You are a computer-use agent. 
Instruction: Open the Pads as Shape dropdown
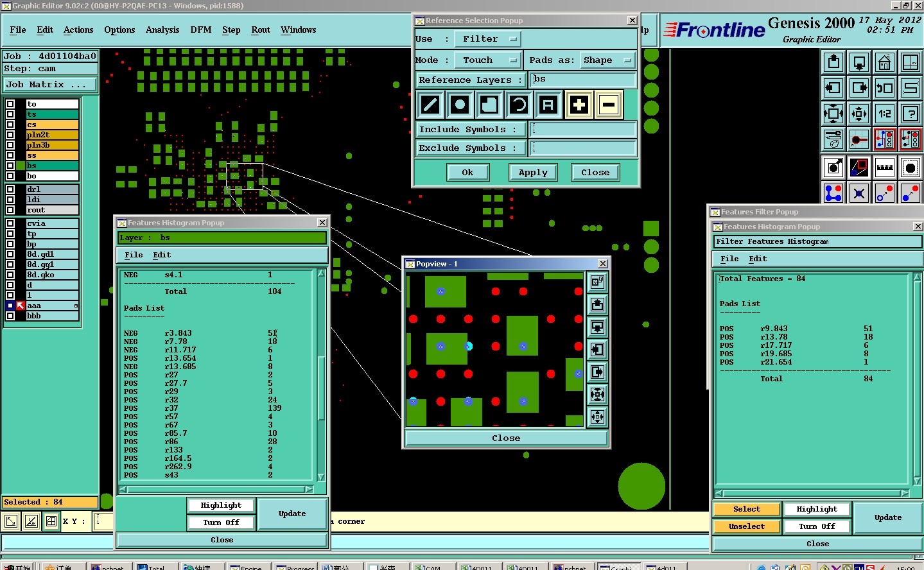click(x=607, y=60)
